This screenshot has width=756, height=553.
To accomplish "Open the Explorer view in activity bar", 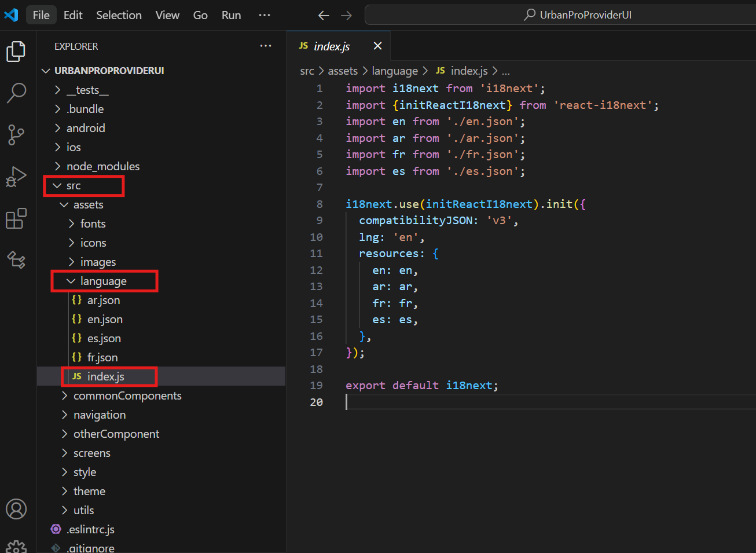I will (x=16, y=52).
